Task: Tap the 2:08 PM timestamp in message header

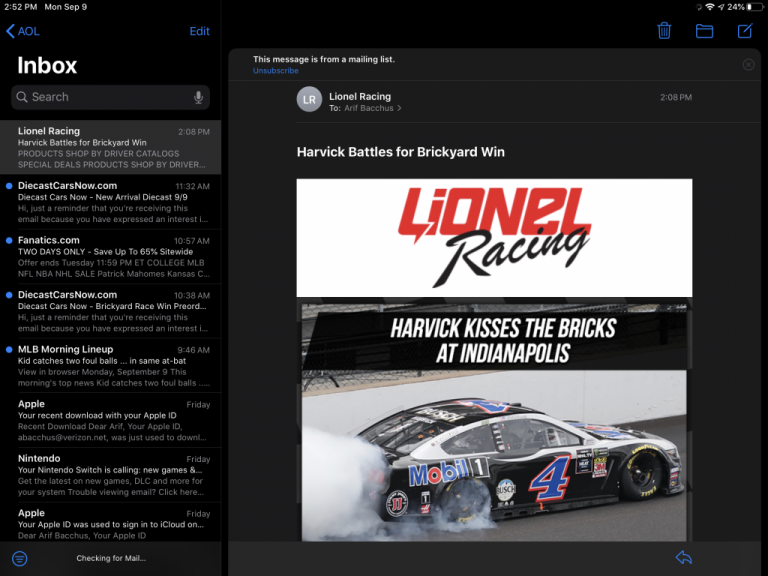Action: click(676, 97)
